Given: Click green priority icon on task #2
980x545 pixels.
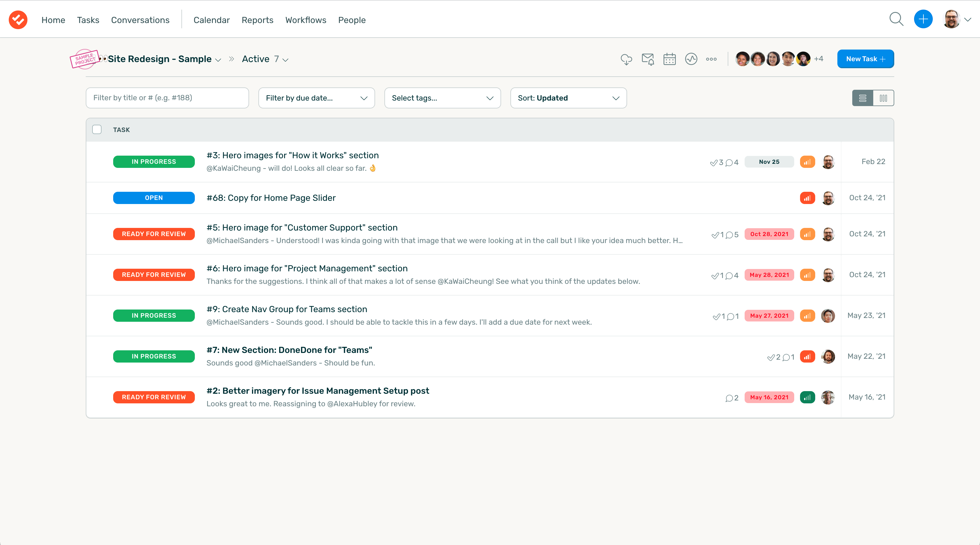Looking at the screenshot, I should [x=807, y=398].
